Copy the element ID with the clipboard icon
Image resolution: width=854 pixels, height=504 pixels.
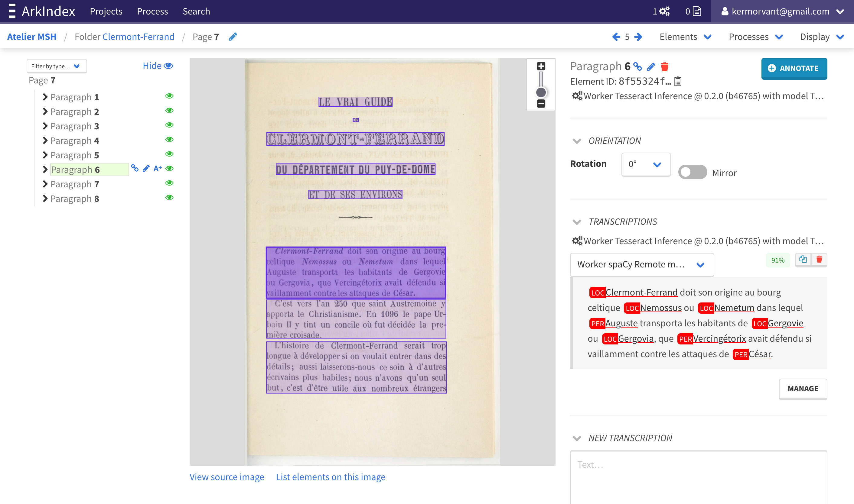678,82
